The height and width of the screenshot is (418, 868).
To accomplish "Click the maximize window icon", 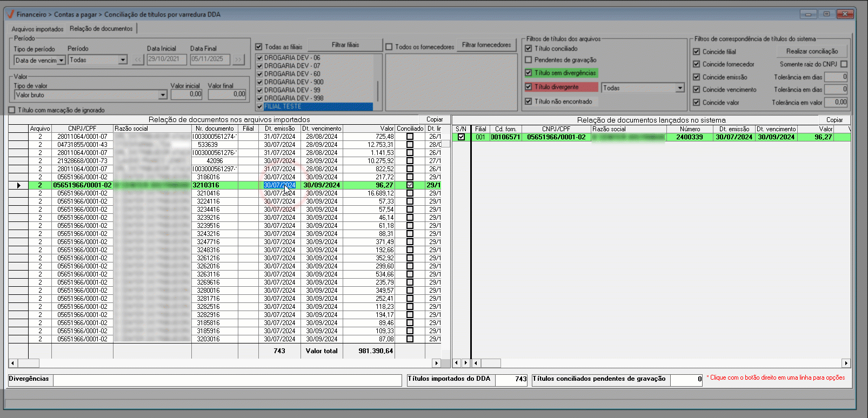I will [826, 14].
